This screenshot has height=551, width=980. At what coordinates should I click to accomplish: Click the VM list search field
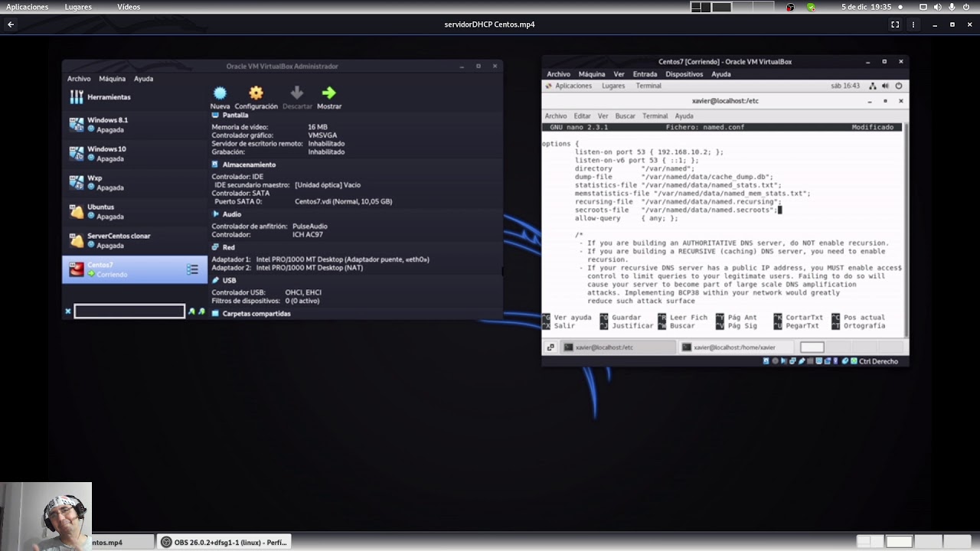tap(129, 311)
